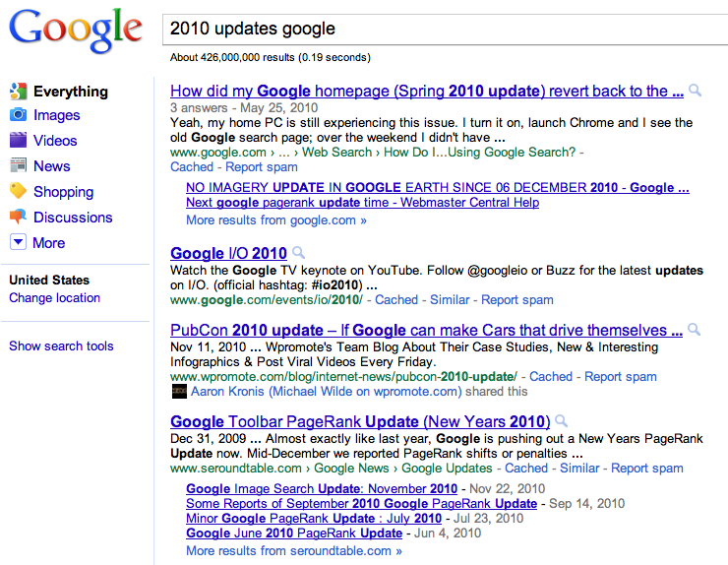Image resolution: width=728 pixels, height=565 pixels.
Task: Click the Change location link
Action: pos(54,298)
